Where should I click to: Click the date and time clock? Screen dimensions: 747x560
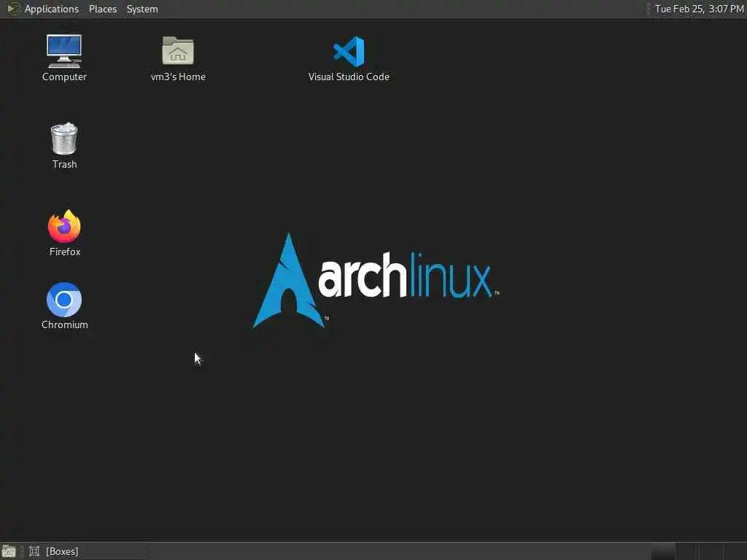(699, 9)
